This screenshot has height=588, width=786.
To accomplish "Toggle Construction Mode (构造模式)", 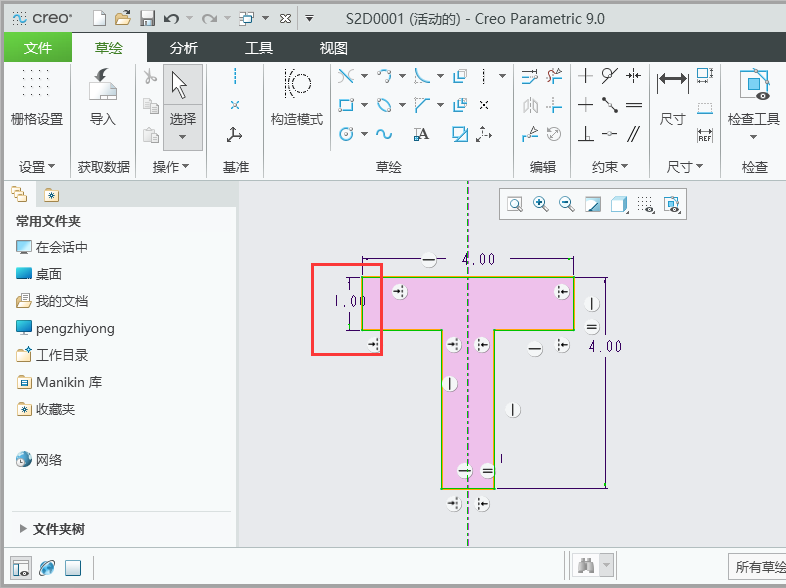I will point(297,97).
